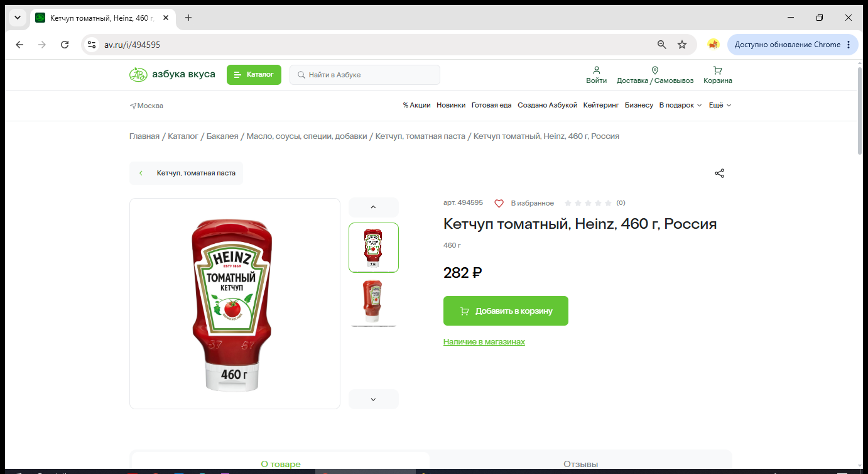
Task: Go to Каталог breadcrumb
Action: click(183, 136)
